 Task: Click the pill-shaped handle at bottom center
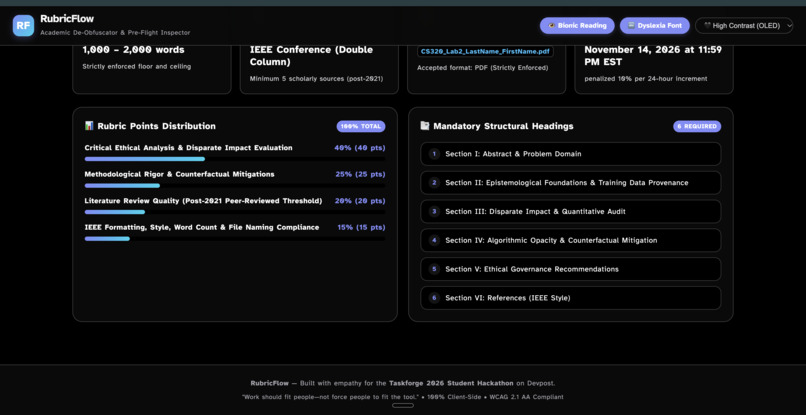tap(402, 405)
